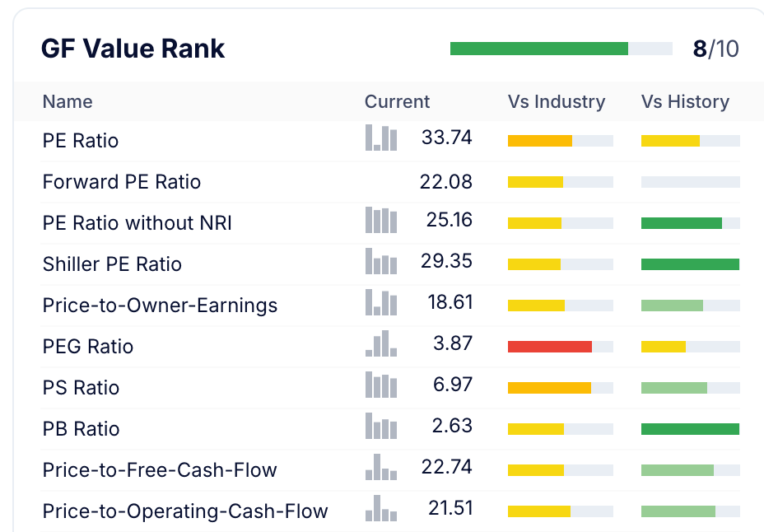Open Price-to-Free-Cash-Flow link
Image resolution: width=764 pixels, height=532 pixels.
tap(160, 470)
